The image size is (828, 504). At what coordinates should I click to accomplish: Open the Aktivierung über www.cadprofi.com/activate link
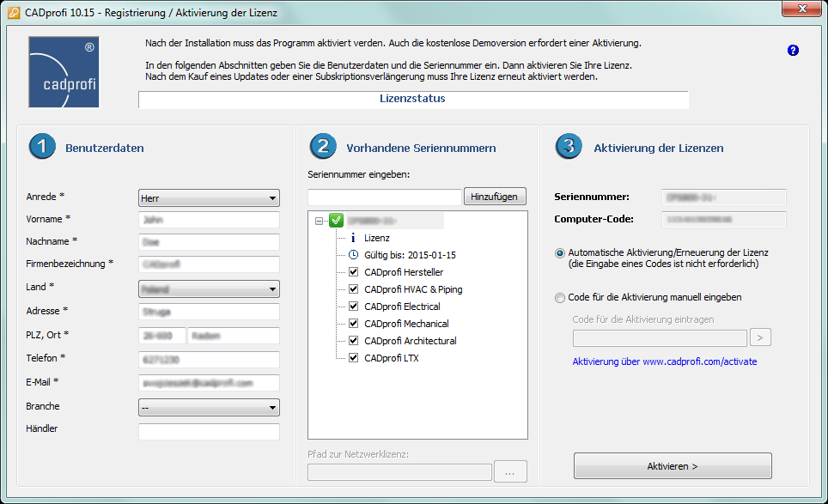(665, 361)
